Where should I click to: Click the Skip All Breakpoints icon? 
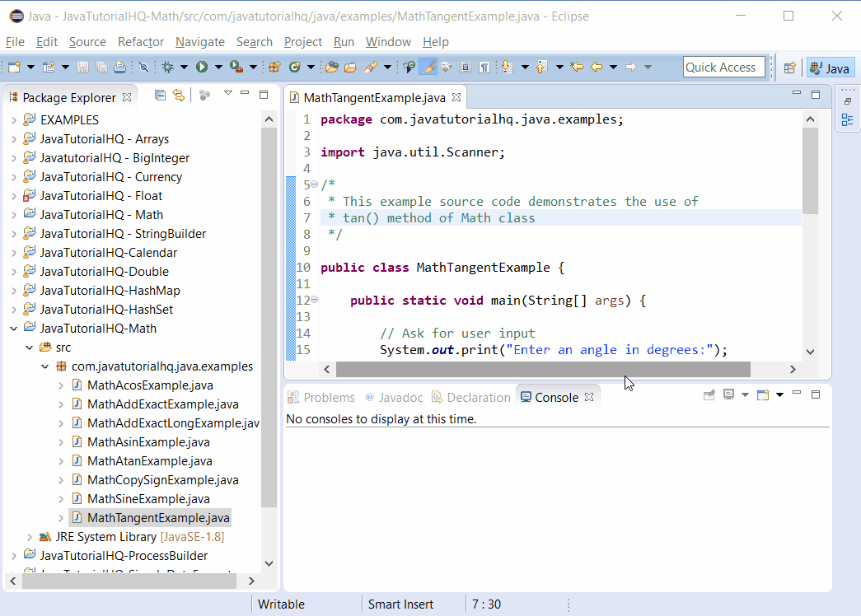click(x=143, y=67)
